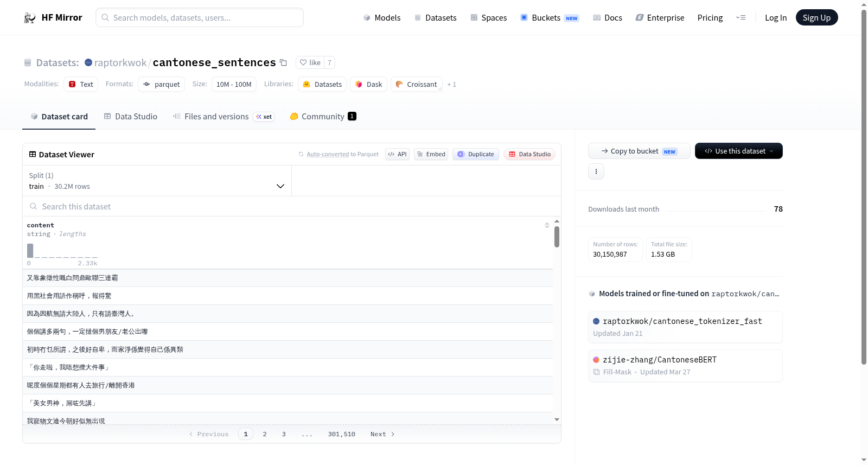Image resolution: width=868 pixels, height=465 pixels.
Task: Open raptorkwok/cantonese_tokenizer_fast model card
Action: tap(685, 327)
